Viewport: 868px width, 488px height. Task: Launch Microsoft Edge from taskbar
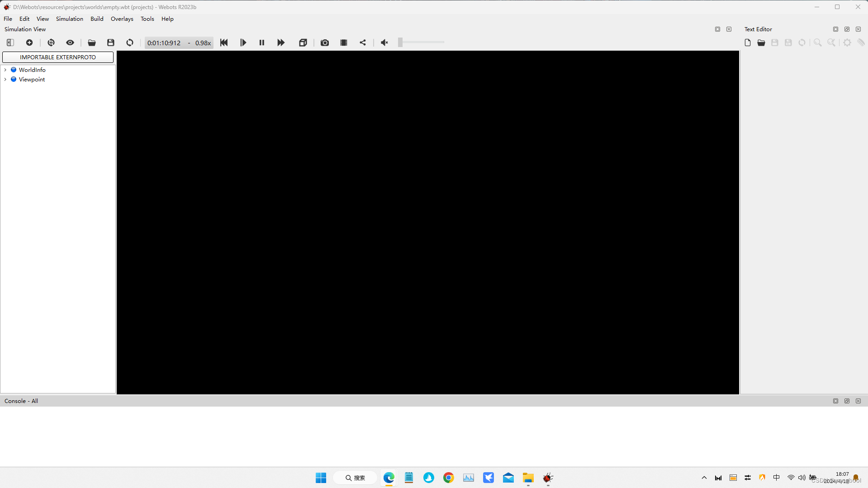pos(389,478)
